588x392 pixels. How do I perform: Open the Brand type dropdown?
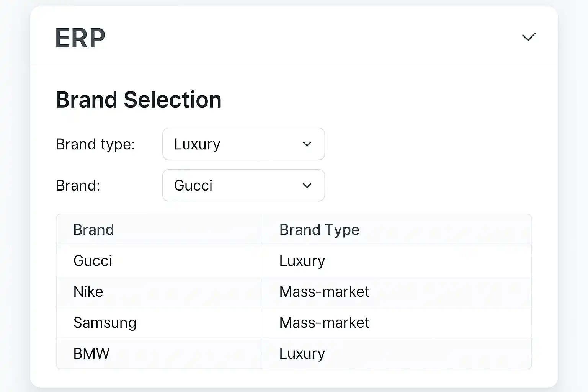pos(243,144)
